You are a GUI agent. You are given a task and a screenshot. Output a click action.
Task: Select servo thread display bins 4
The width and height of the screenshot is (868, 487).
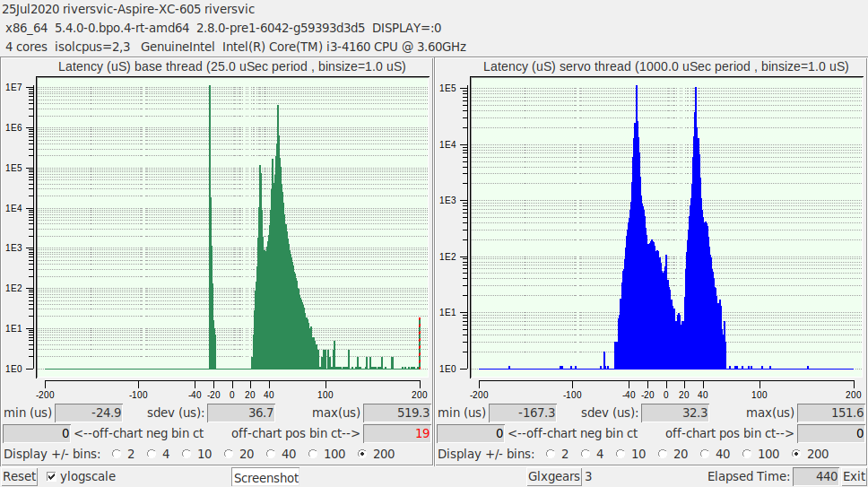pos(586,454)
